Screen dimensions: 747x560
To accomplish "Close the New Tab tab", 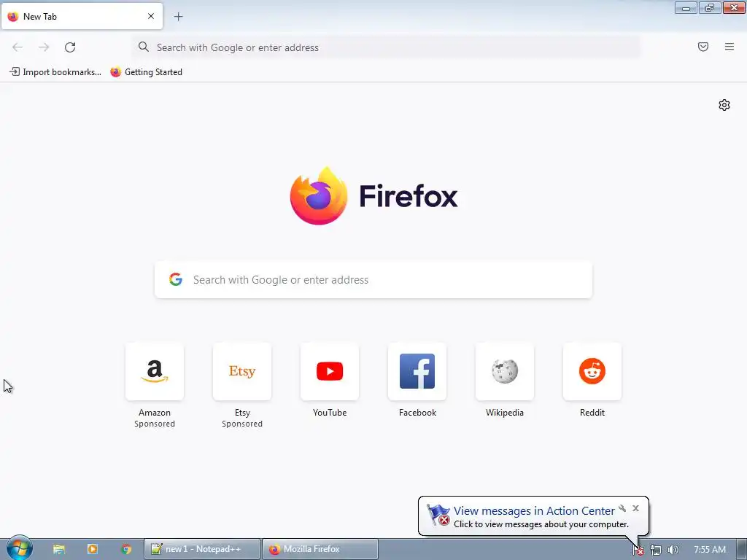I will pyautogui.click(x=151, y=16).
